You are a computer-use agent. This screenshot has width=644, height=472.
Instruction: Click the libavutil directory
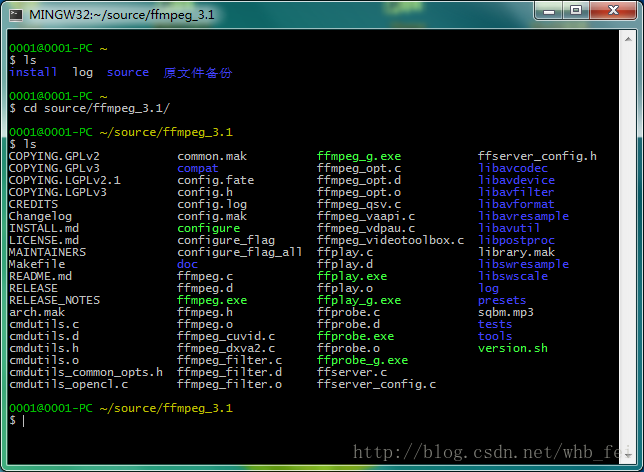tap(509, 228)
